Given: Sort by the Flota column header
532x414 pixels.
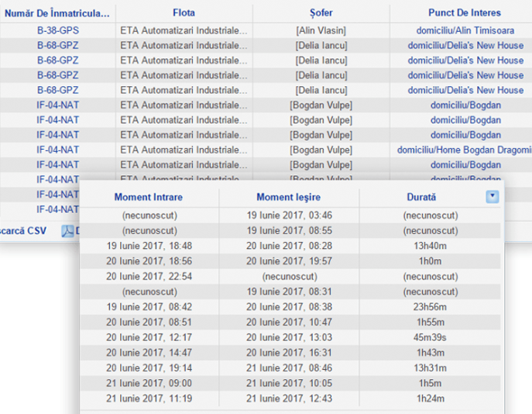Looking at the screenshot, I should (184, 12).
